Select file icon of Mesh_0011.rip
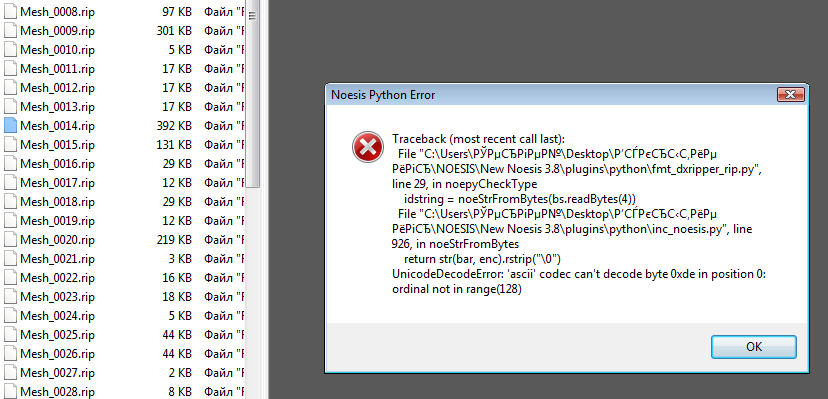Viewport: 828px width, 399px height. point(11,69)
